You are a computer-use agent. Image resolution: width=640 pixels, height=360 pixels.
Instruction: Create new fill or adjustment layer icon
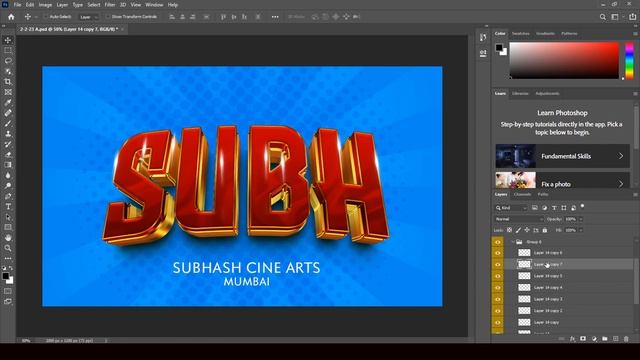[594, 339]
